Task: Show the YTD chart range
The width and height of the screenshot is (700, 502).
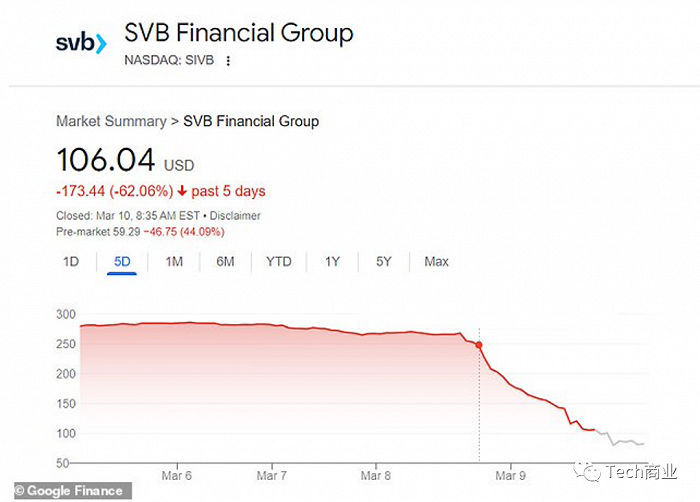Action: [278, 262]
